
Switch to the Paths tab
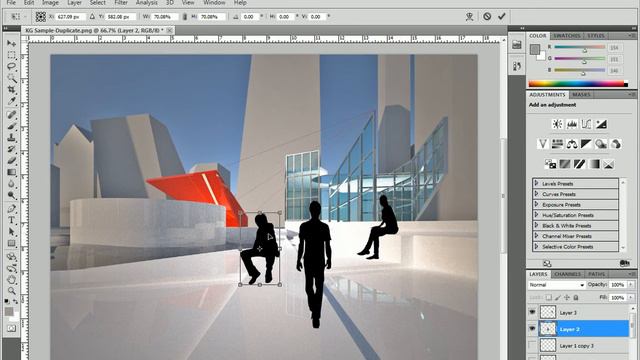596,274
